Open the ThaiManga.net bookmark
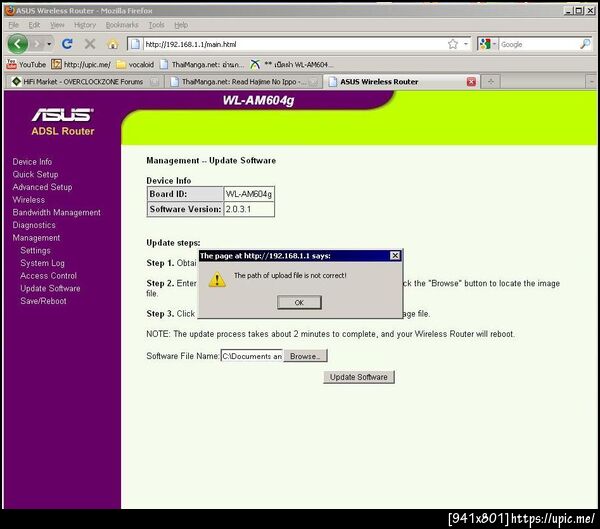 click(202, 64)
